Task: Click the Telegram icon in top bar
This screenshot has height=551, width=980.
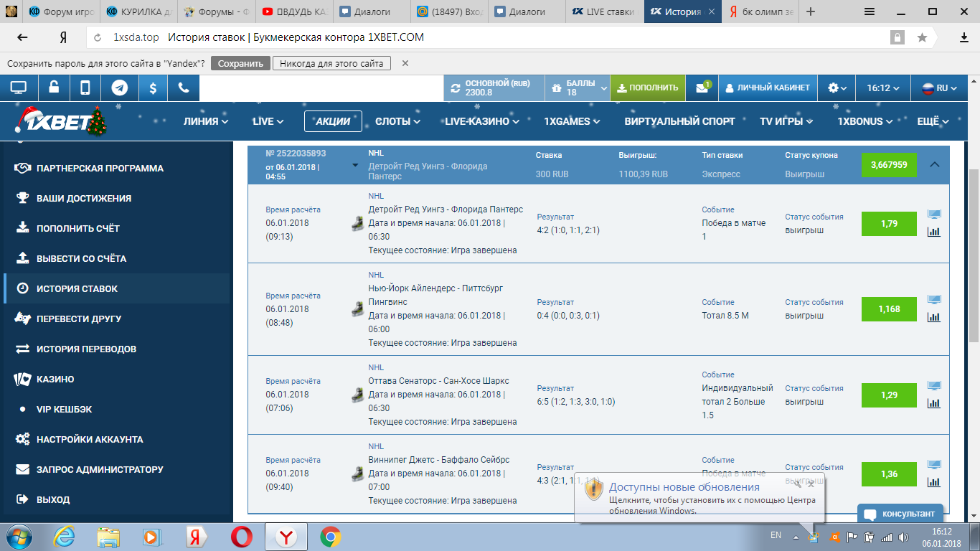Action: (x=120, y=88)
